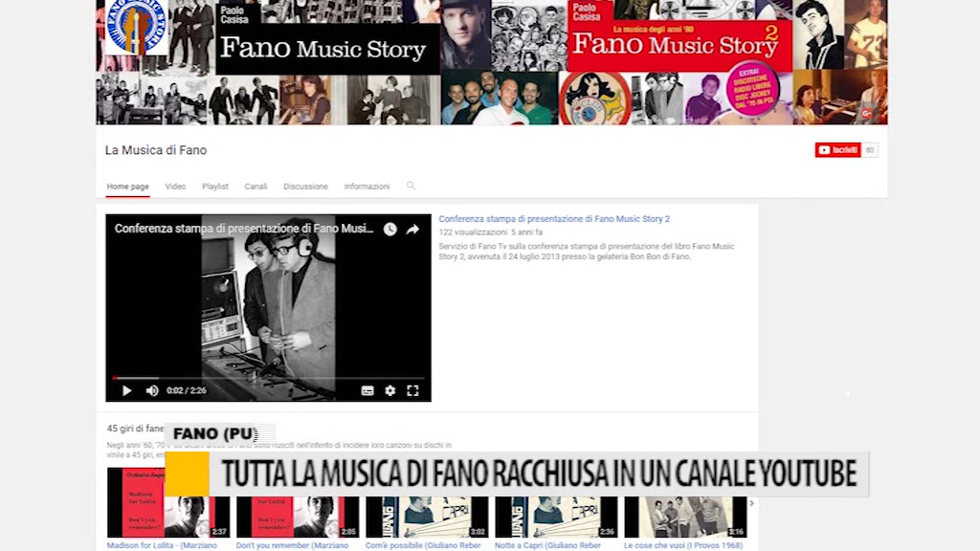Open the Com'è possibile title link
Image resolution: width=980 pixels, height=551 pixels.
pyautogui.click(x=423, y=545)
